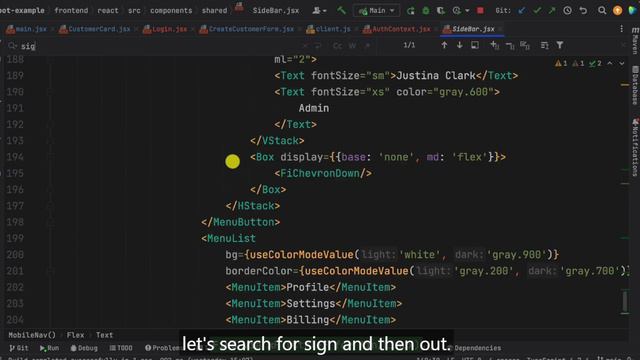Toggle Match Case (Cc) in search
This screenshot has height=360, width=640.
(x=338, y=46)
